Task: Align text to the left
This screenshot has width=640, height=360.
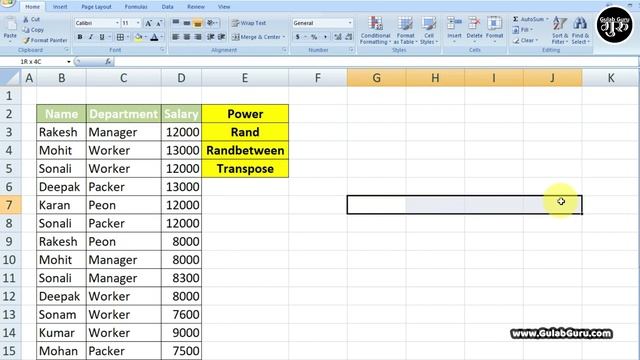Action: (176, 37)
